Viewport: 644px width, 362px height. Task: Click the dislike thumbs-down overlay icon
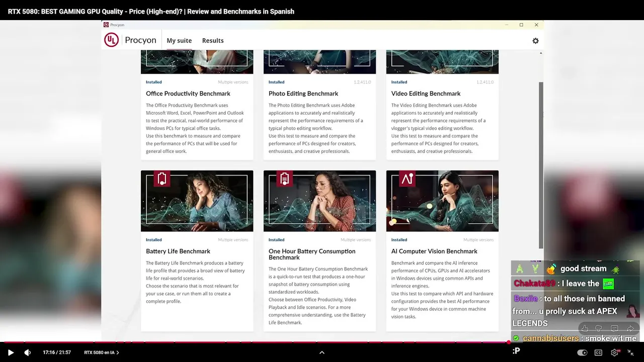click(599, 328)
